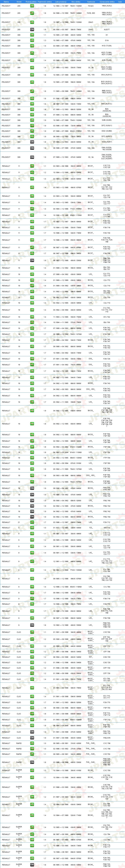The image size is (125, 868).
Task: Click petrol icon in Renault 19 F2N 724 row
Action: 32,359
